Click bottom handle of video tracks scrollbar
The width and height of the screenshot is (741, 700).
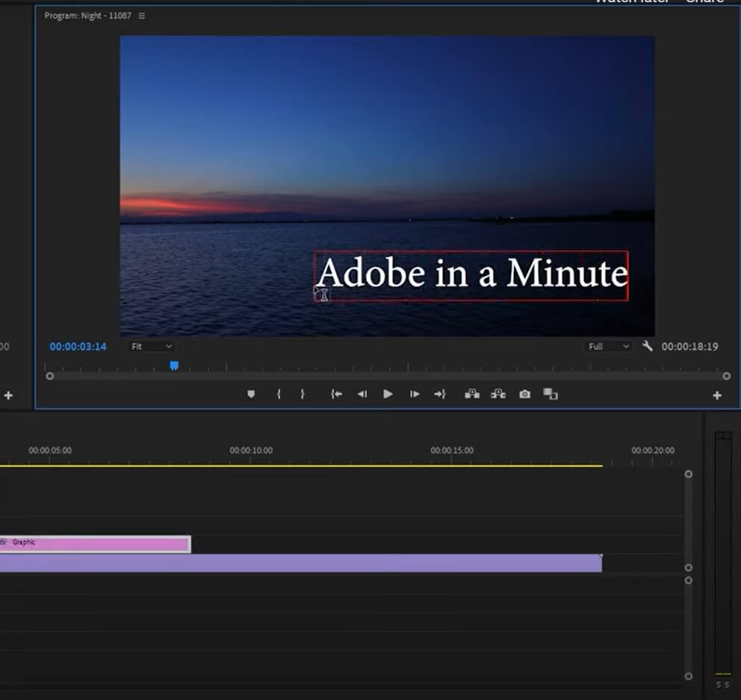click(689, 568)
